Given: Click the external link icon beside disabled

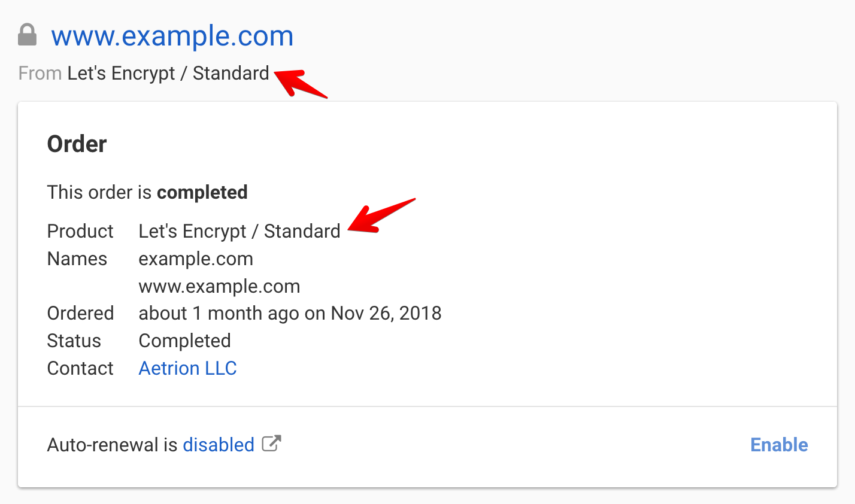Looking at the screenshot, I should click(x=271, y=444).
